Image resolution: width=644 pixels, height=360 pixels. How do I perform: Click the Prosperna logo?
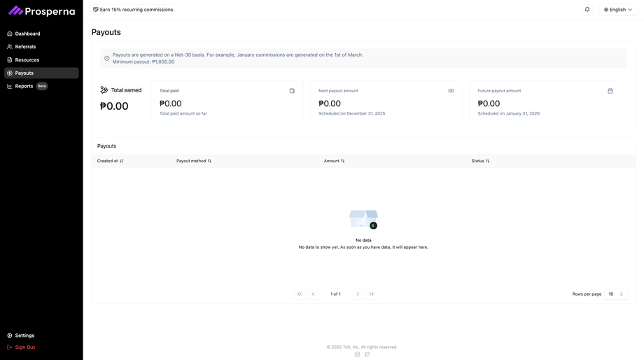pos(41,11)
